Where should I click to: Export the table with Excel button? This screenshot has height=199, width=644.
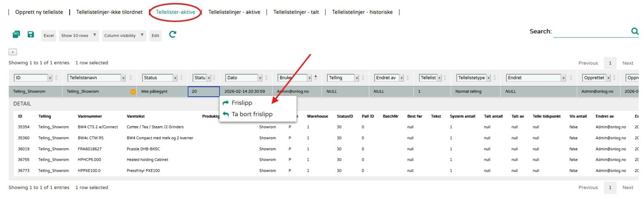pyautogui.click(x=49, y=35)
